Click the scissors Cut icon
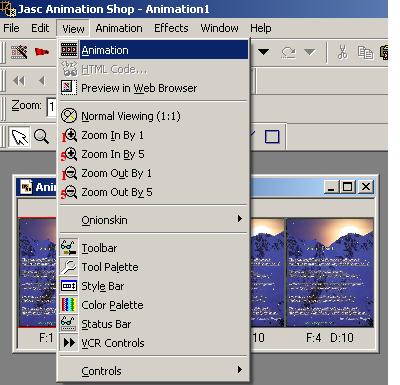This screenshot has height=385, width=400. 342,52
